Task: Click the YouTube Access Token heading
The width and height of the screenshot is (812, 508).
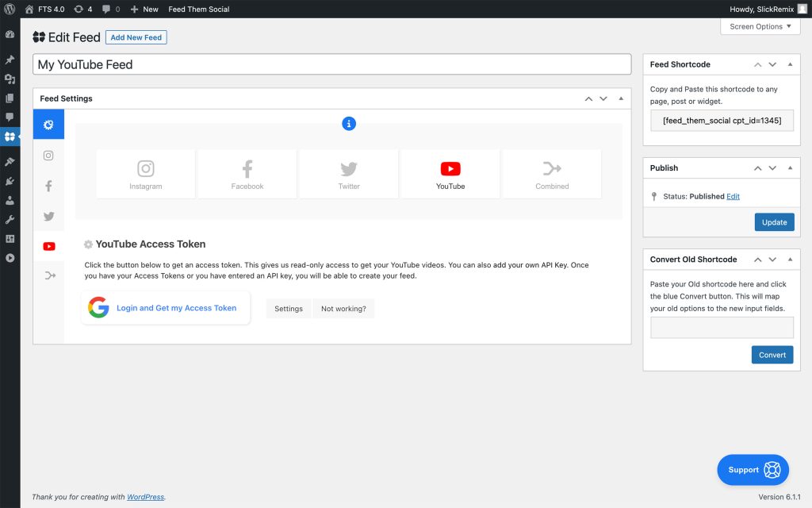Action: coord(150,244)
